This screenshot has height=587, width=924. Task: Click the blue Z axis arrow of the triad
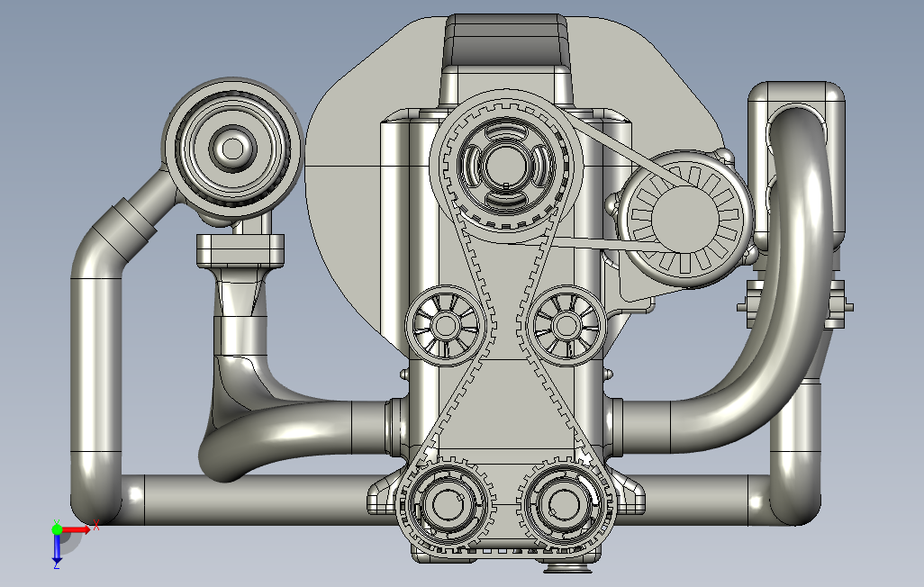(57, 549)
